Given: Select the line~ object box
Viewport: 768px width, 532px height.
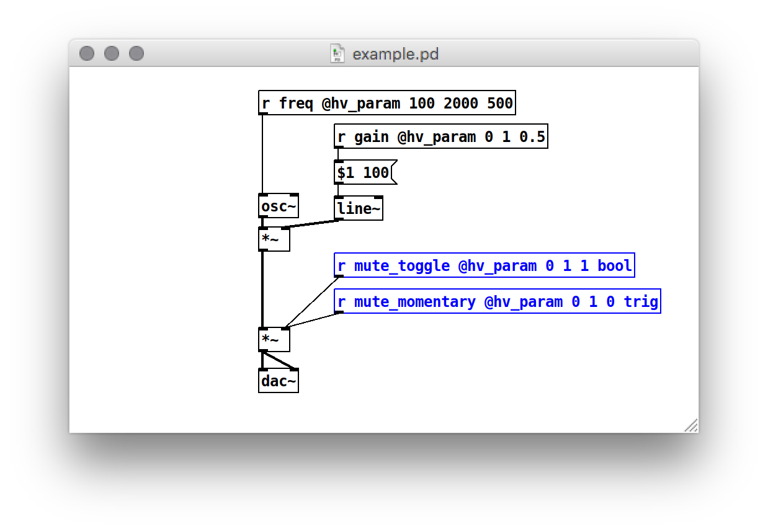Looking at the screenshot, I should coord(358,208).
